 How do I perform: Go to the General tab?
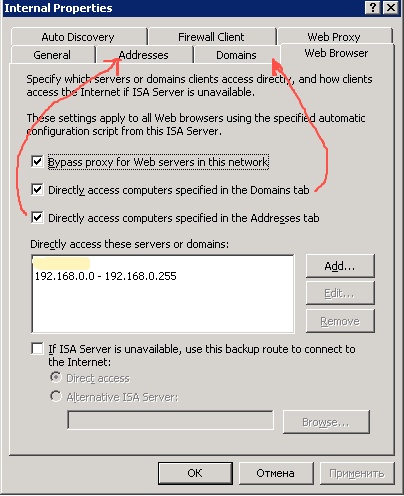[52, 55]
